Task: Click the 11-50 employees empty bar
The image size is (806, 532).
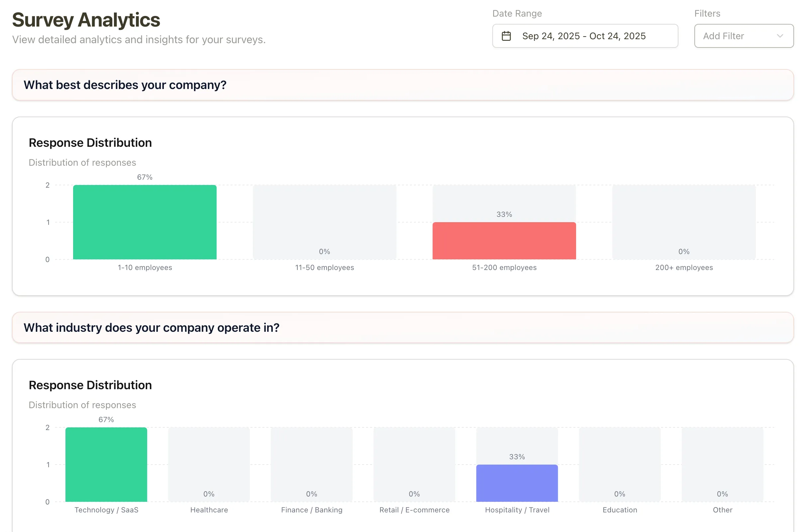Action: coord(324,222)
